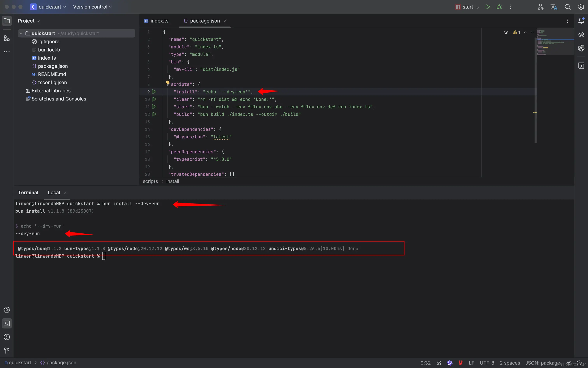Click the yellow warning stripe marker
Viewport: 588px width, 368px height.
[x=535, y=113]
